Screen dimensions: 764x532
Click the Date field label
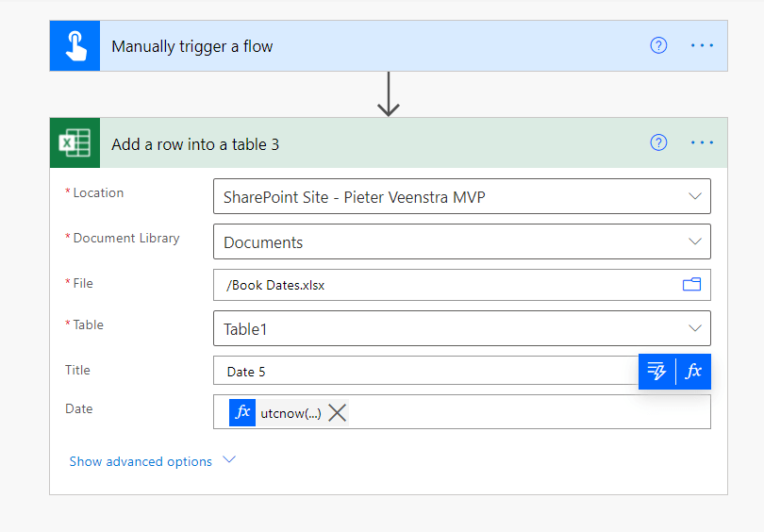point(79,408)
